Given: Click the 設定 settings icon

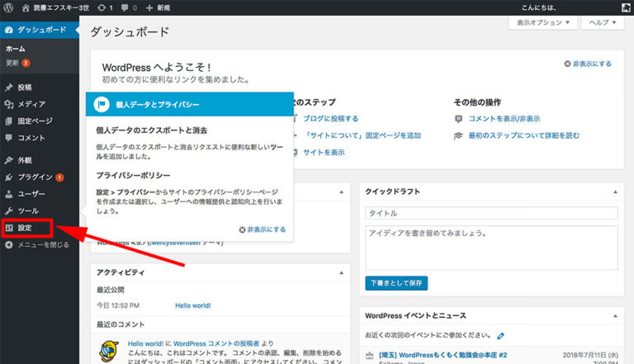Looking at the screenshot, I should coord(9,228).
